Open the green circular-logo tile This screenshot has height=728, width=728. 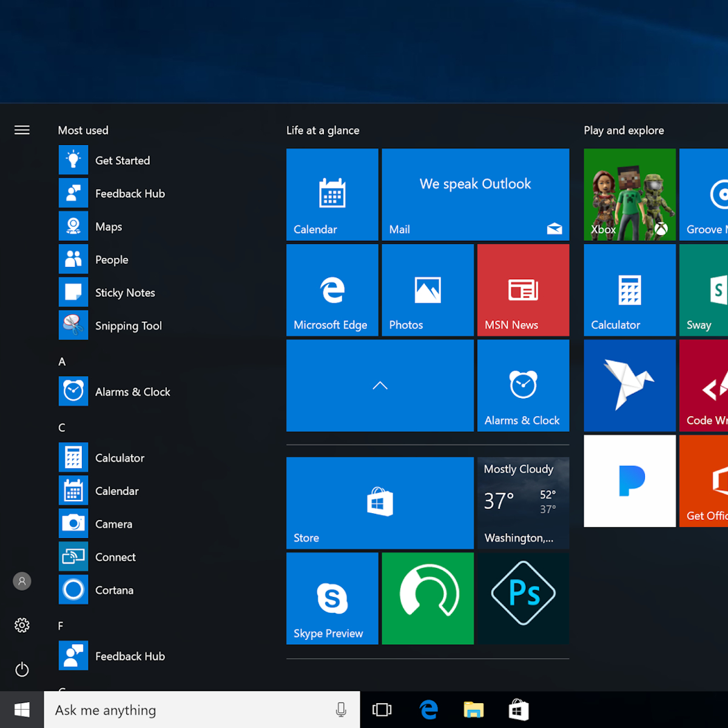click(428, 598)
